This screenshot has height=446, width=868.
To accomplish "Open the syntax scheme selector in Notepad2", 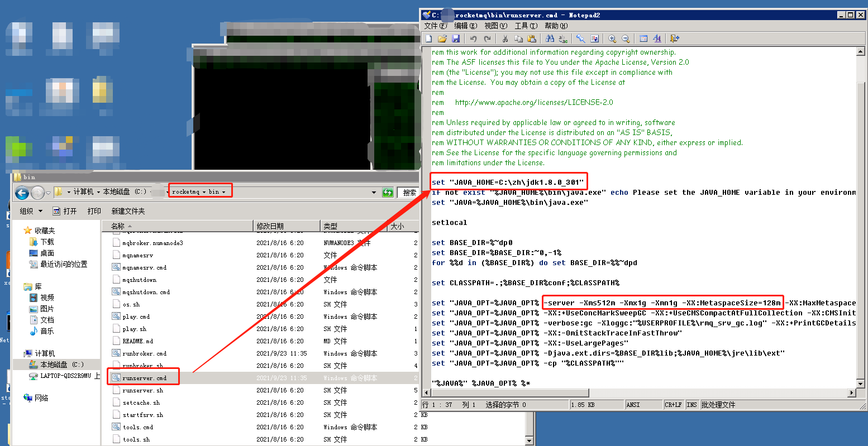I will pyautogui.click(x=643, y=39).
